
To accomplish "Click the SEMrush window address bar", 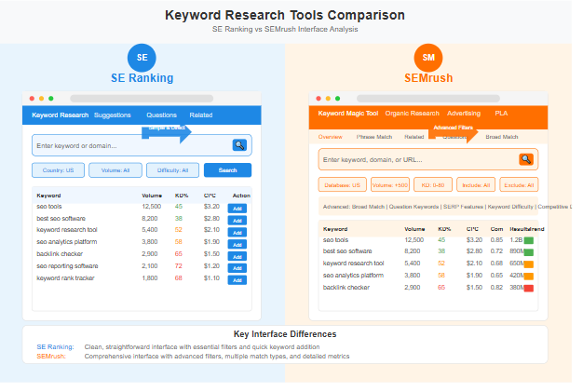I will coord(428,99).
